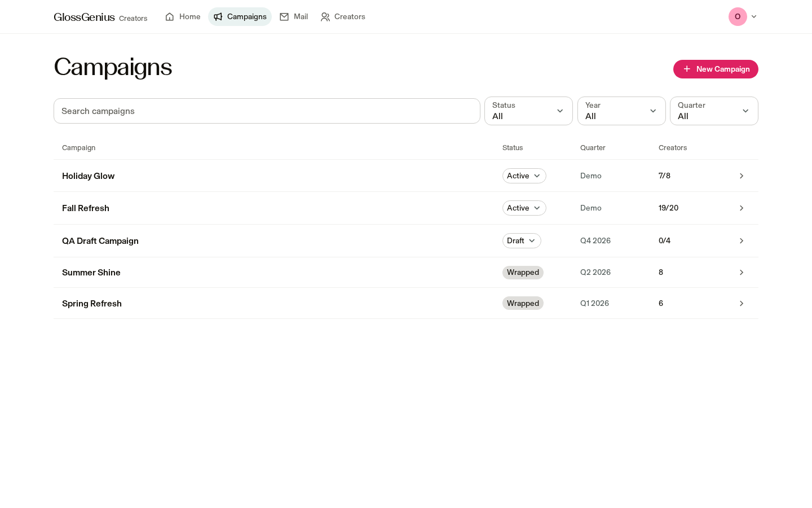Click Spring Refresh Wrapped status badge

click(523, 304)
